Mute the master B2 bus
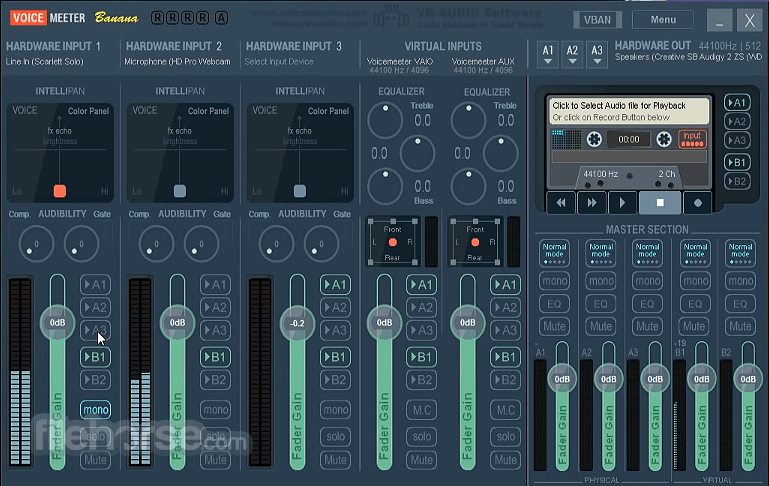Viewport: 769px width, 486px height. pyautogui.click(x=740, y=326)
